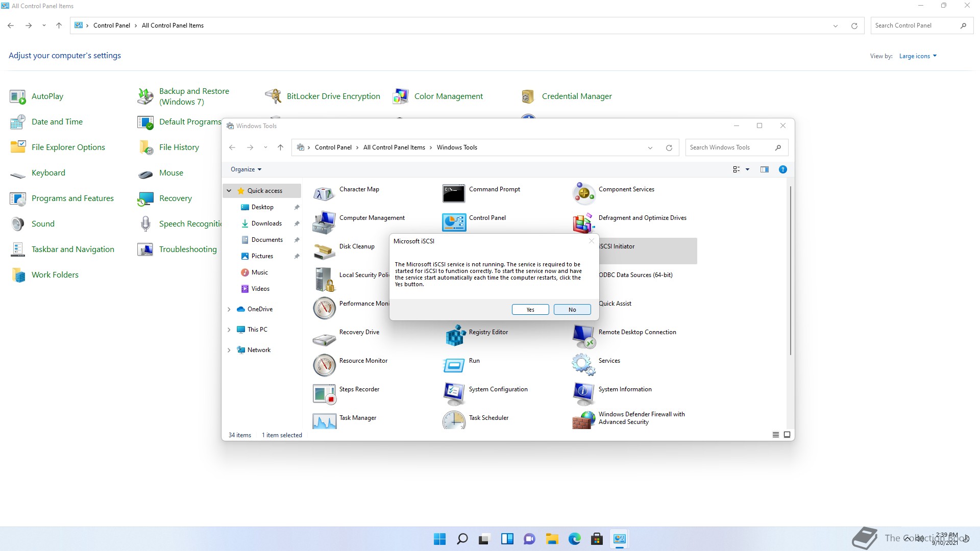Open Resource Monitor icon
980x551 pixels.
pyautogui.click(x=324, y=365)
